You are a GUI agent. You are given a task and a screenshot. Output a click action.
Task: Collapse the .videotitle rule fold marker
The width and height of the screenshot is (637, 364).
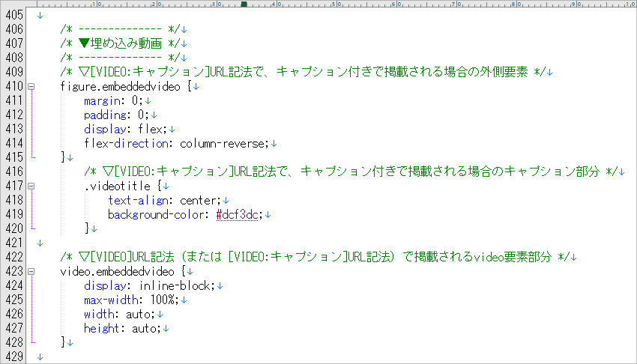31,186
